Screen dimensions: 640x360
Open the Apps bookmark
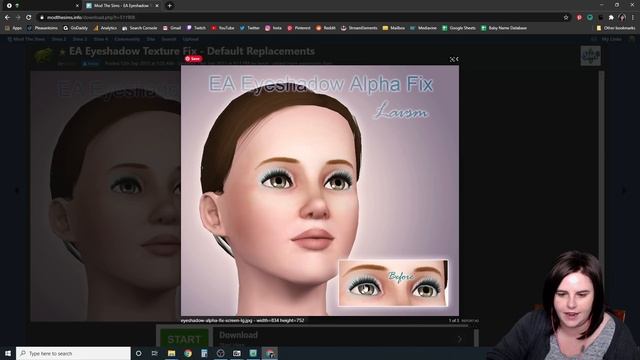click(x=13, y=28)
